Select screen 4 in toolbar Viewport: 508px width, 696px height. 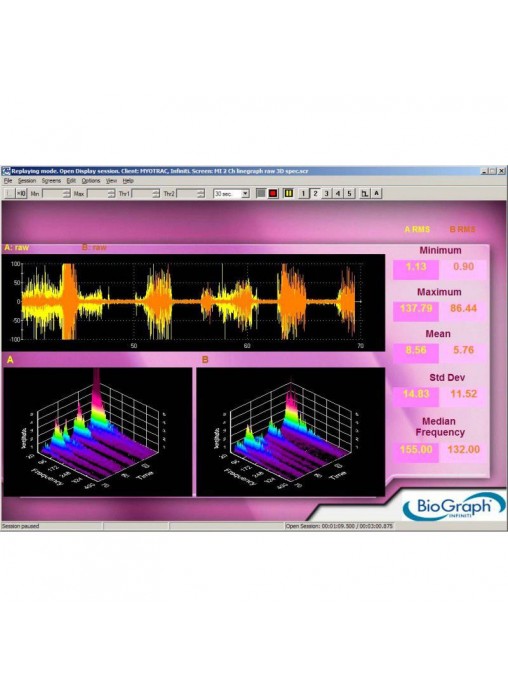(x=338, y=194)
